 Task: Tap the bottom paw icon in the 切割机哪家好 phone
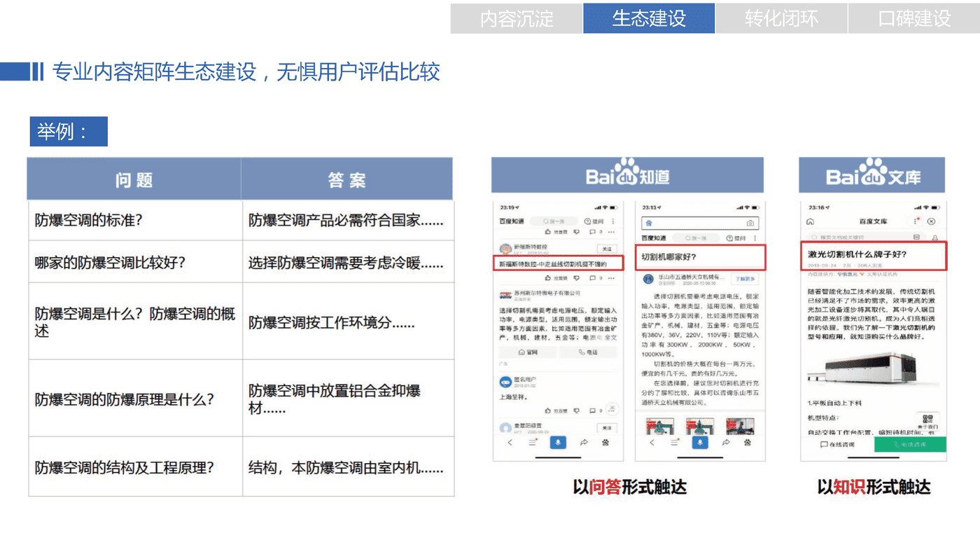pyautogui.click(x=748, y=442)
